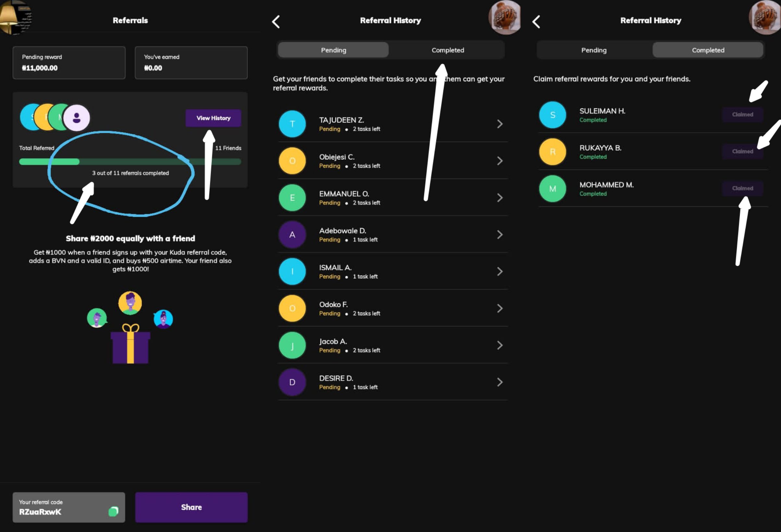Open View History button
Viewport: 781px width, 532px height.
(x=213, y=118)
